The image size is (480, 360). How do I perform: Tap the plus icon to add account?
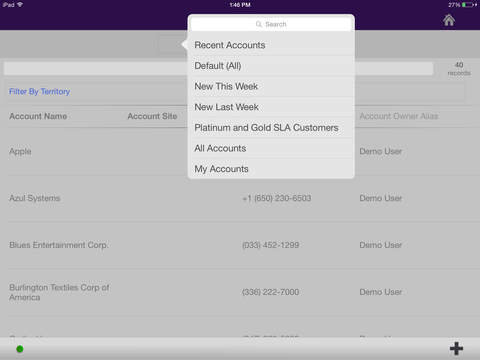click(456, 348)
